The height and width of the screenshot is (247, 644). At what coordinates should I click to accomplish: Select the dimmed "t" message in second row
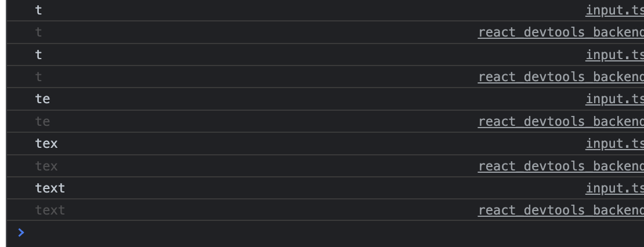[x=39, y=32]
